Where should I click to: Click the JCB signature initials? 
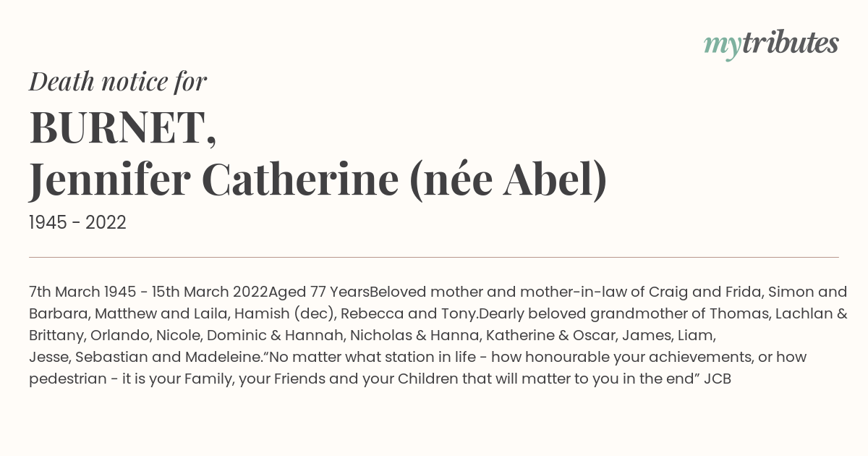tap(718, 379)
